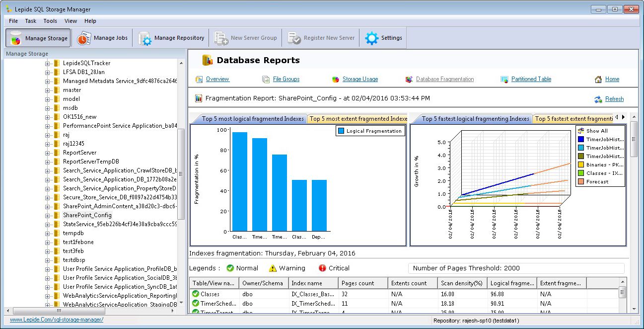Click the File Groups icon

coord(266,80)
